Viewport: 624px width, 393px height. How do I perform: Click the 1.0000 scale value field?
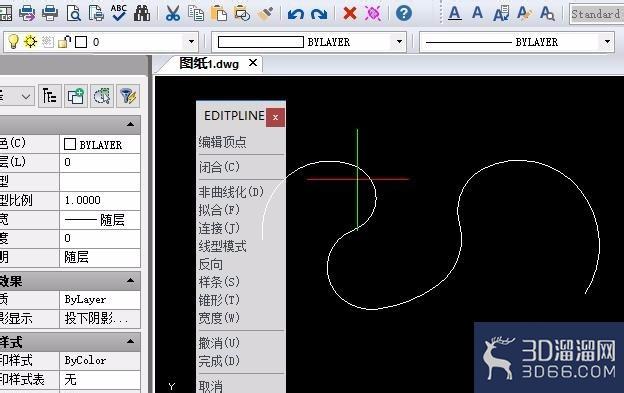tap(100, 200)
